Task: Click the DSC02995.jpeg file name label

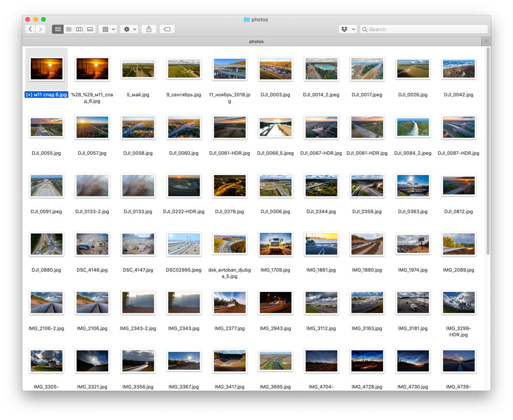Action: 184,270
